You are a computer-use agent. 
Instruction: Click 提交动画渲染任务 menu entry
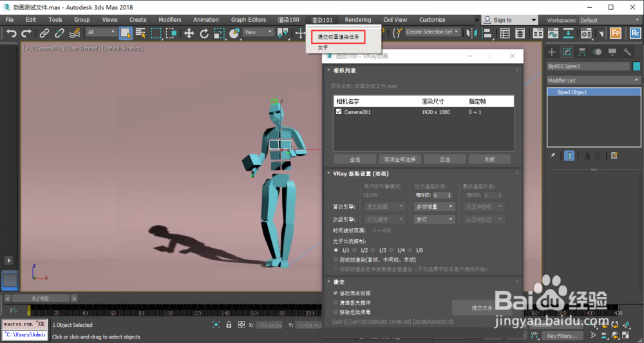point(339,37)
